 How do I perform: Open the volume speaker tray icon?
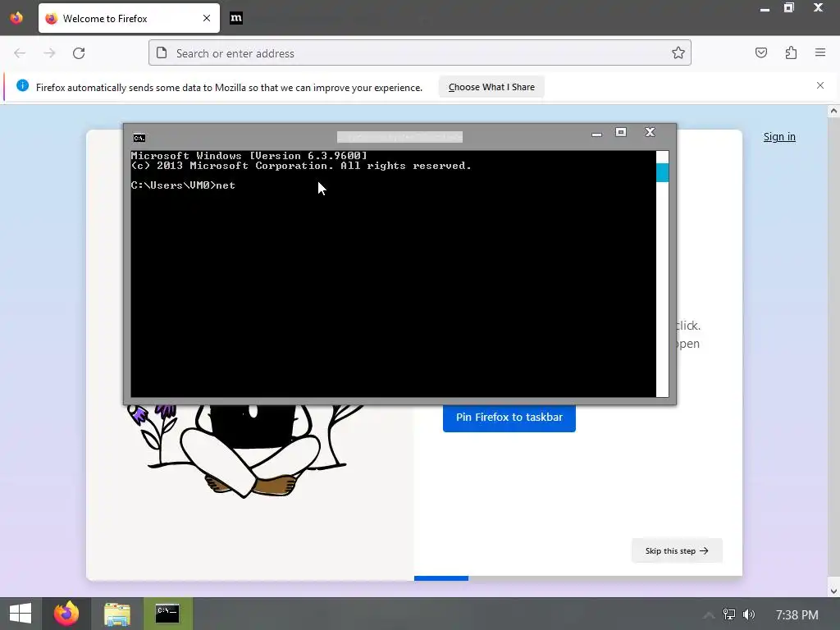click(x=749, y=614)
